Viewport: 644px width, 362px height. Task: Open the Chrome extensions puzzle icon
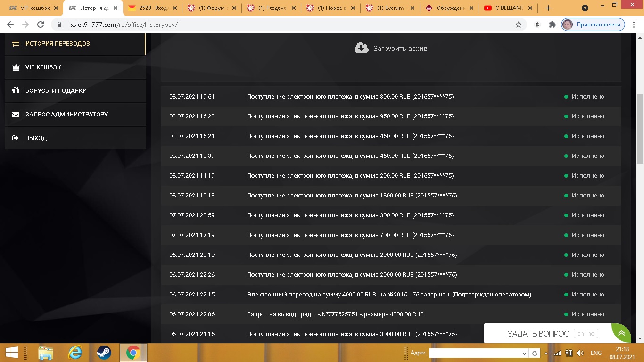pos(553,25)
